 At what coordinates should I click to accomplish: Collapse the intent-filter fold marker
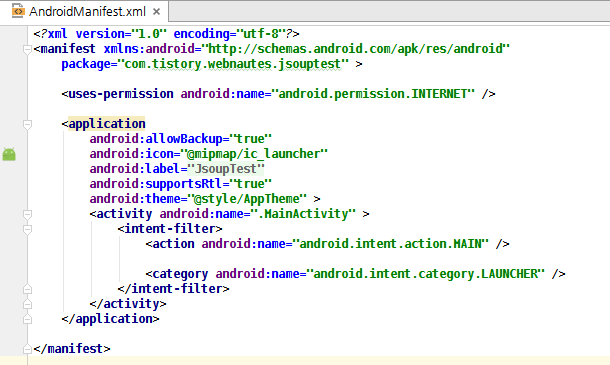27,229
